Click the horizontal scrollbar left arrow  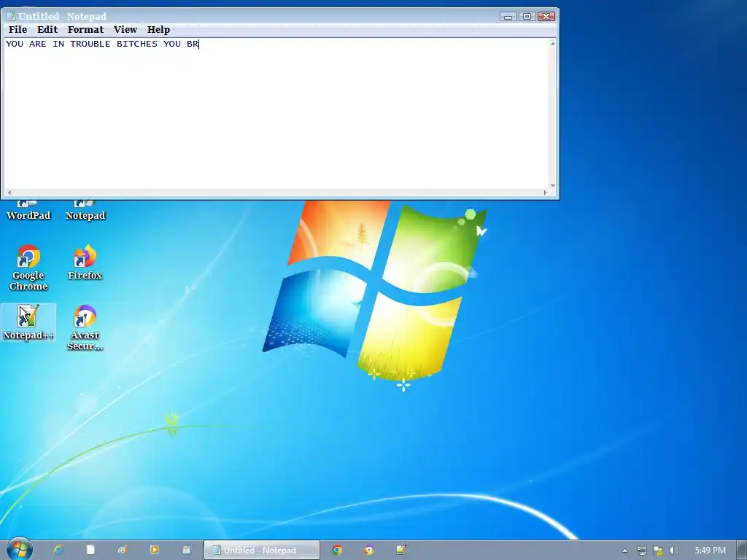(9, 192)
